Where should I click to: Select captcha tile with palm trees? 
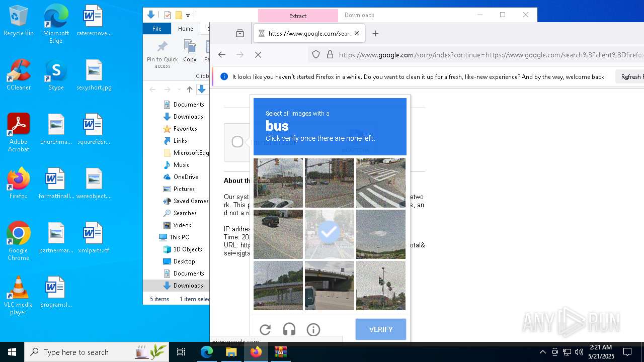pos(381,286)
